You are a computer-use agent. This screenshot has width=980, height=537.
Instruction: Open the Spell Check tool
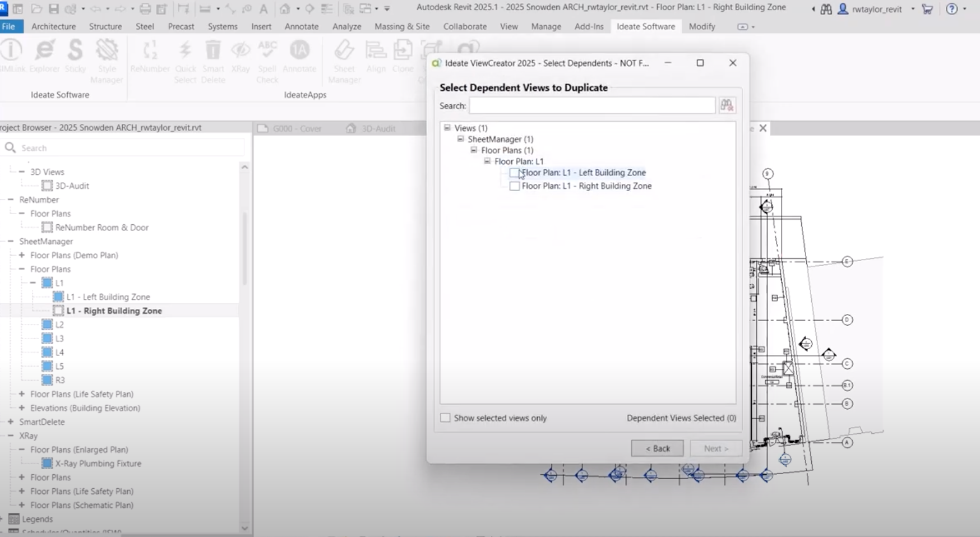[267, 59]
